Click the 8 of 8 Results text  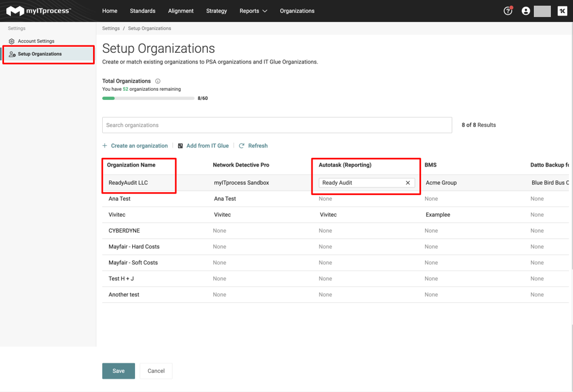pos(479,125)
